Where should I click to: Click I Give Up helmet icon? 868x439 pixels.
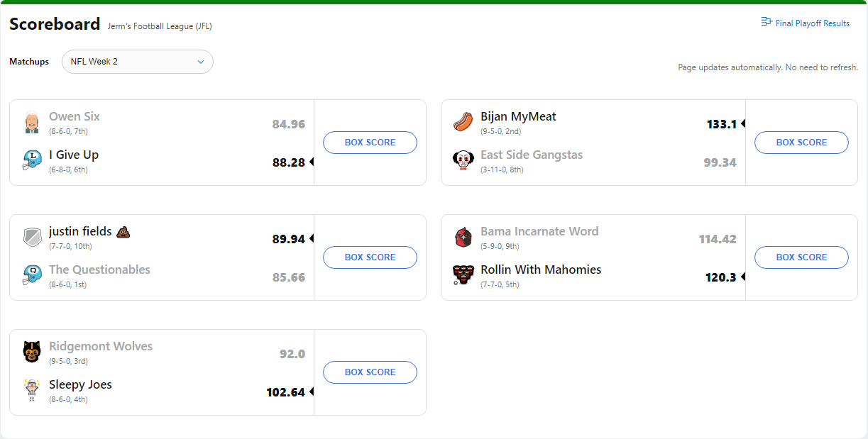tap(32, 160)
